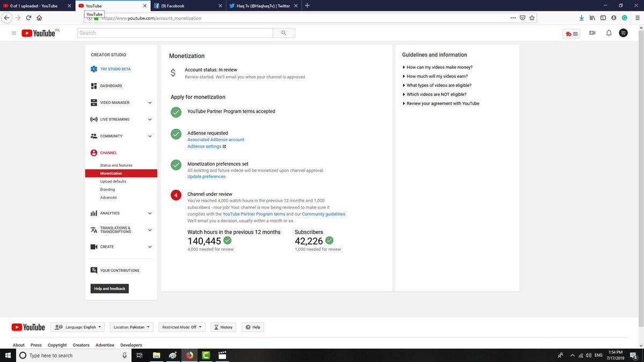Open the TubeBuddy extension menu
The height and width of the screenshot is (362, 644).
click(x=572, y=34)
